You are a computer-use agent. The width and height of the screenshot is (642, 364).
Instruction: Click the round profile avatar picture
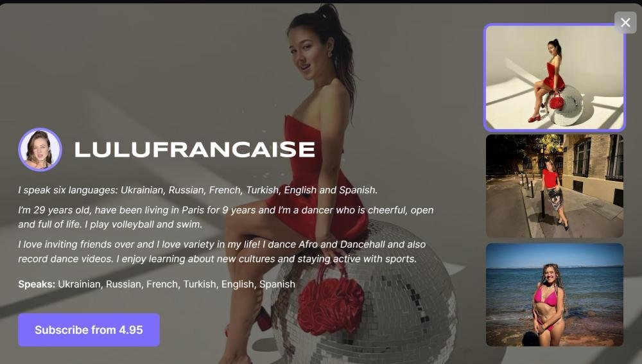pos(40,150)
